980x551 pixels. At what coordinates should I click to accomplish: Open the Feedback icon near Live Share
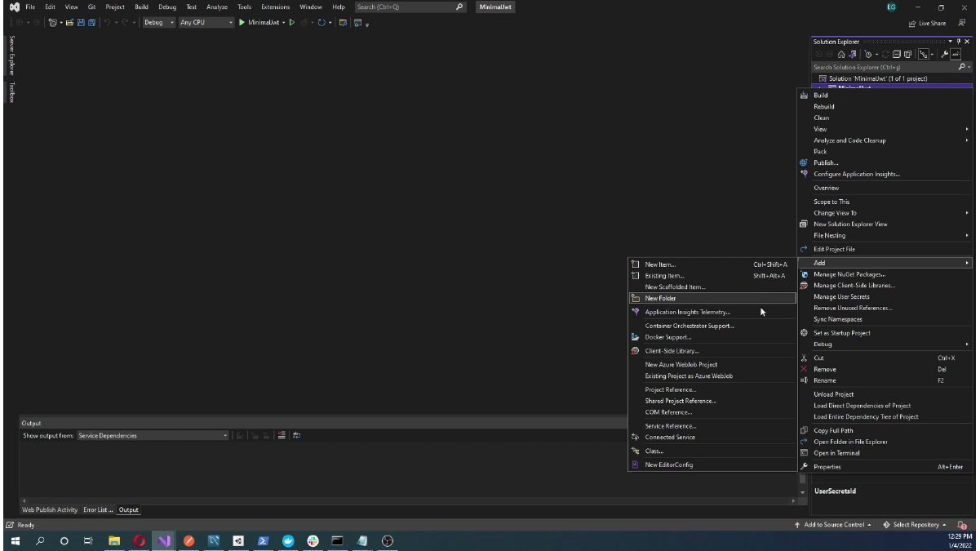point(962,23)
